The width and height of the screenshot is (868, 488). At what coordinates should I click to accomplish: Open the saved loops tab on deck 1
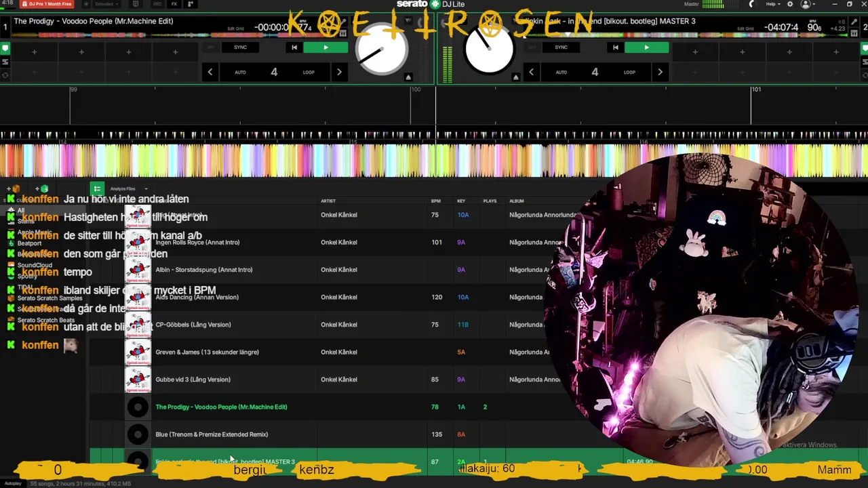pos(5,62)
